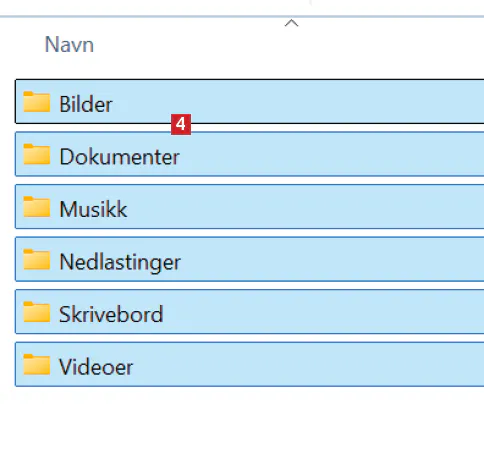
Task: Click blank highlighted area right of Skrivebord label
Action: pos(324,312)
